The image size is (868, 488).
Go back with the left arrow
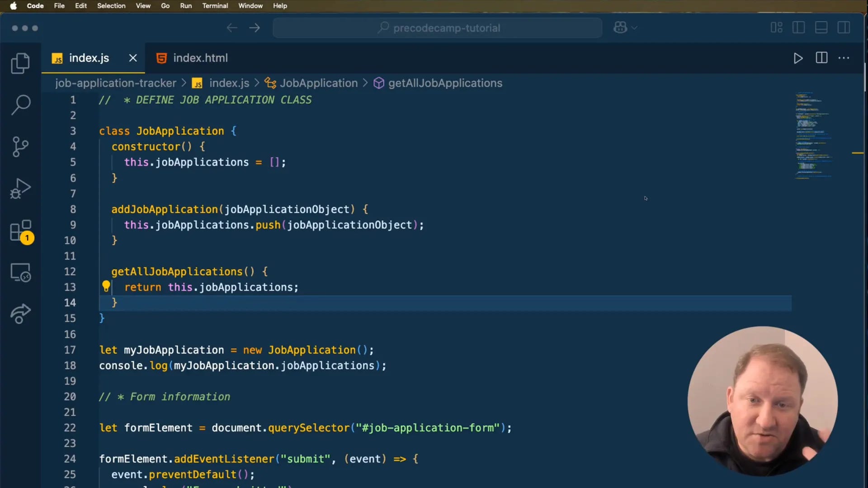tap(232, 28)
